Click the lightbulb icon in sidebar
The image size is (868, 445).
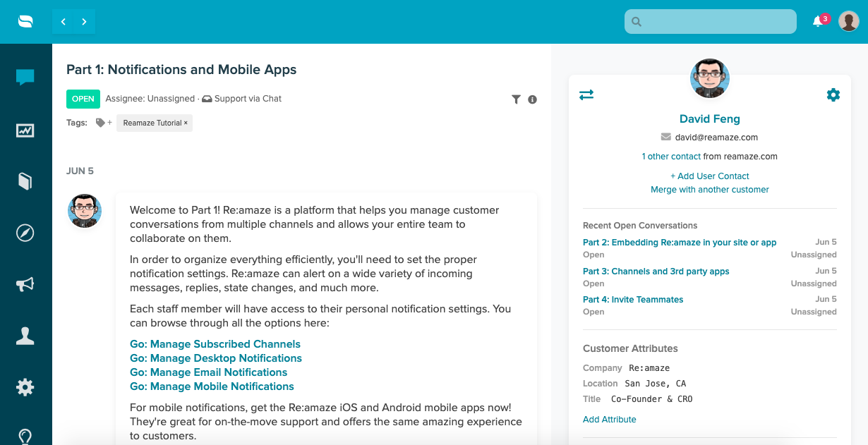[x=25, y=436]
